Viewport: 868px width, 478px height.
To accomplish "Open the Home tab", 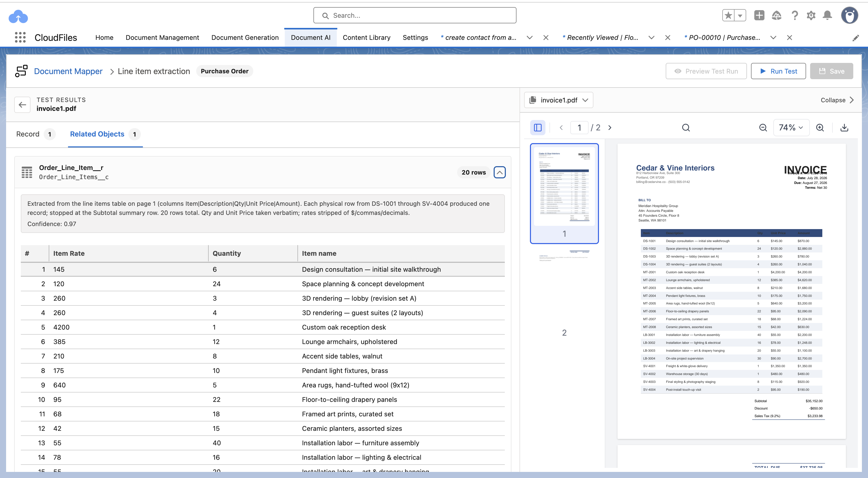I will coord(105,38).
